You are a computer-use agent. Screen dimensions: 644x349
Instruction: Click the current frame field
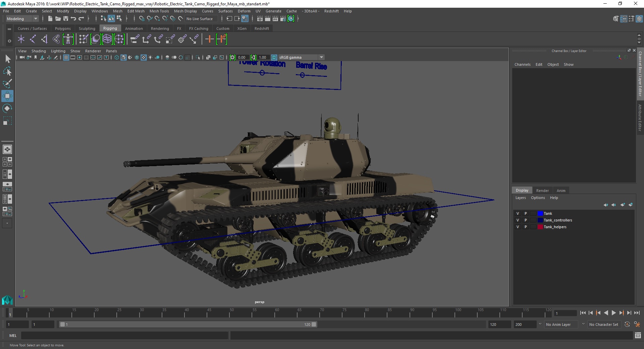pos(566,313)
